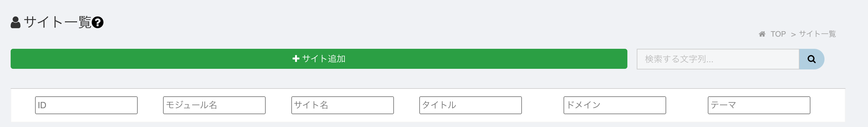Click the empty area between the green bar and the filter row
The image size is (868, 127).
click(x=428, y=79)
